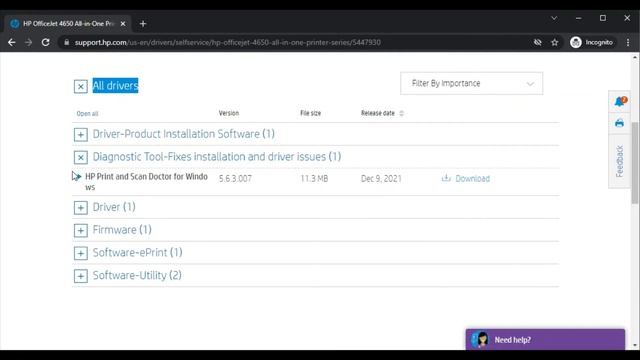The width and height of the screenshot is (640, 360).
Task: Open Chrome three-dot menu
Action: (x=628, y=42)
